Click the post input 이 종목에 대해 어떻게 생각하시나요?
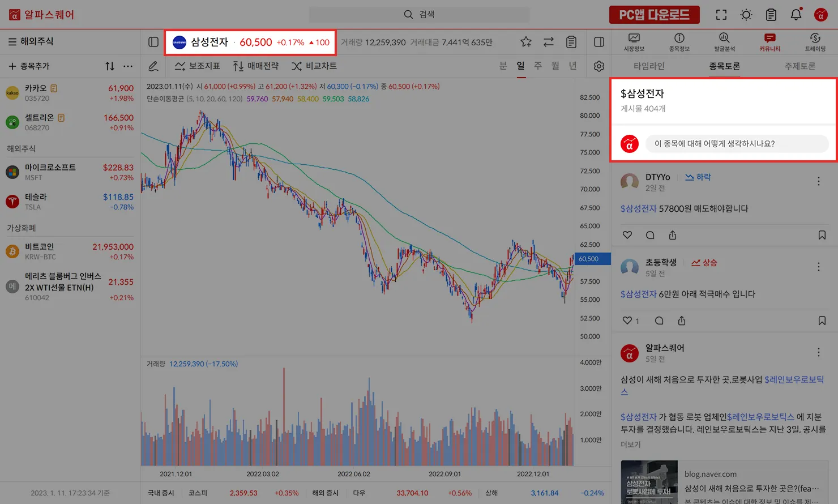Image resolution: width=838 pixels, height=504 pixels. (x=737, y=144)
